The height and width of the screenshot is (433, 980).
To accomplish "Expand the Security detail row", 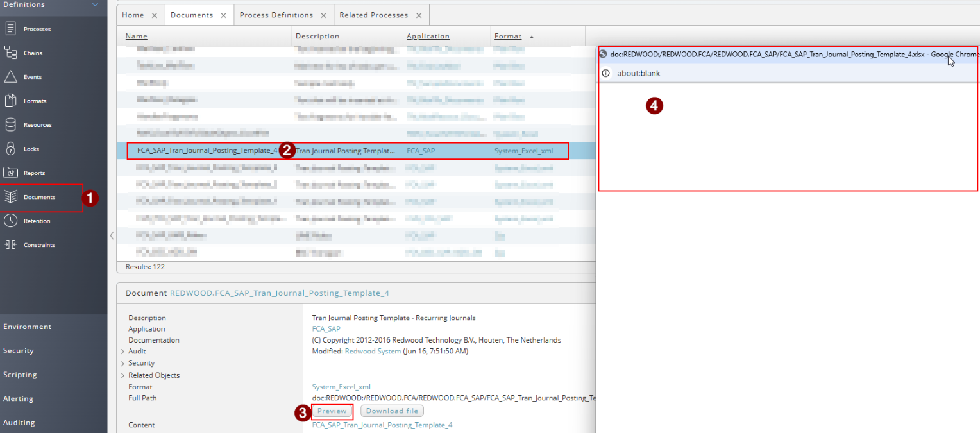I will pyautogui.click(x=122, y=363).
